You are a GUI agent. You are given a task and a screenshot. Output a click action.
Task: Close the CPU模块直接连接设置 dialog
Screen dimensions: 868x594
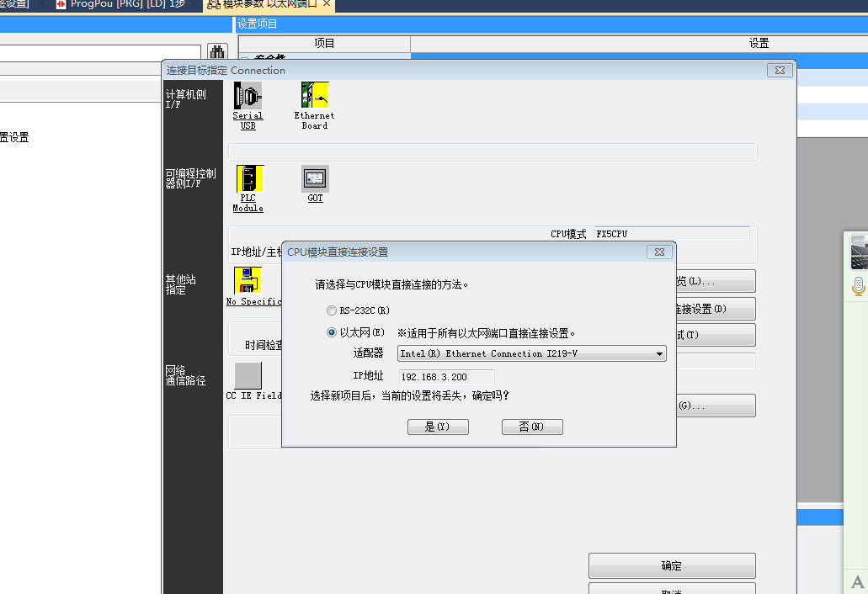[659, 252]
